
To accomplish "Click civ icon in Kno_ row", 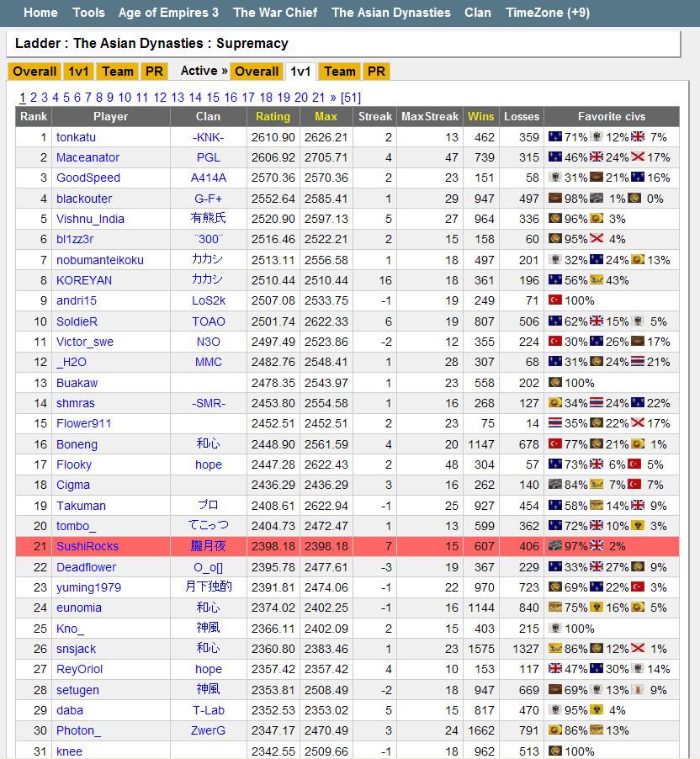I will click(x=554, y=629).
